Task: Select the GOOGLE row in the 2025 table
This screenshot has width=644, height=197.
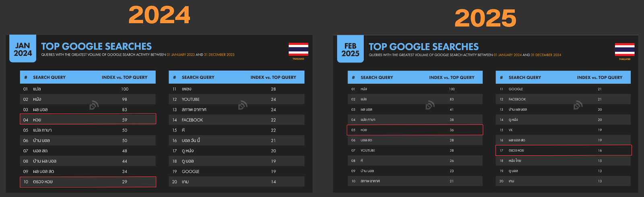Action: [563, 89]
